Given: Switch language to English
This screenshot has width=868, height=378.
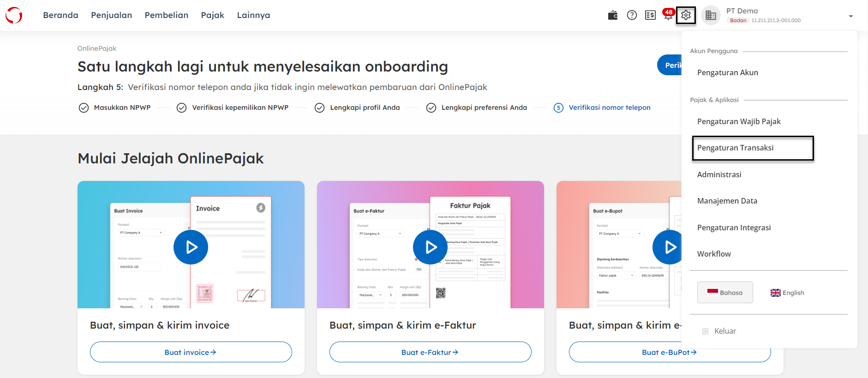Looking at the screenshot, I should [787, 293].
